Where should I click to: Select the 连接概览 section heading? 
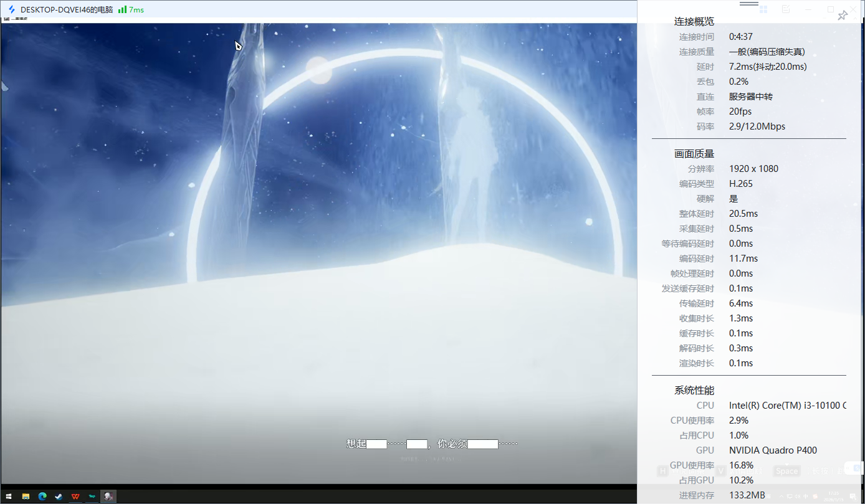[x=694, y=22]
